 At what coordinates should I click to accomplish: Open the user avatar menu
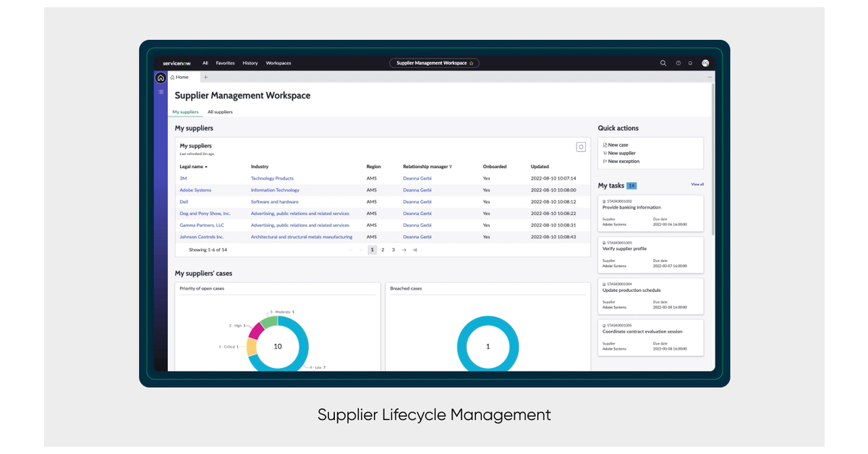tap(704, 63)
